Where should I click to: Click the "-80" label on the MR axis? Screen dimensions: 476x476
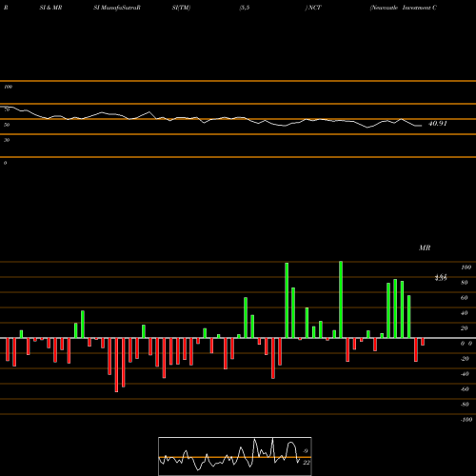click(465, 405)
